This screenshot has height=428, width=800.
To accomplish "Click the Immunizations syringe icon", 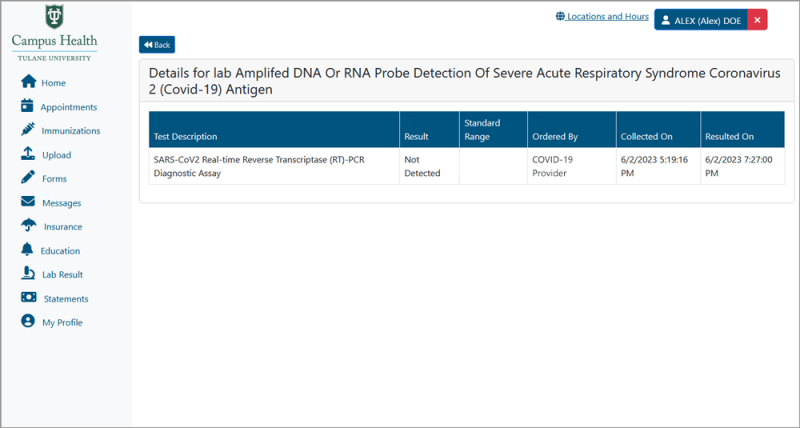I will click(x=28, y=129).
